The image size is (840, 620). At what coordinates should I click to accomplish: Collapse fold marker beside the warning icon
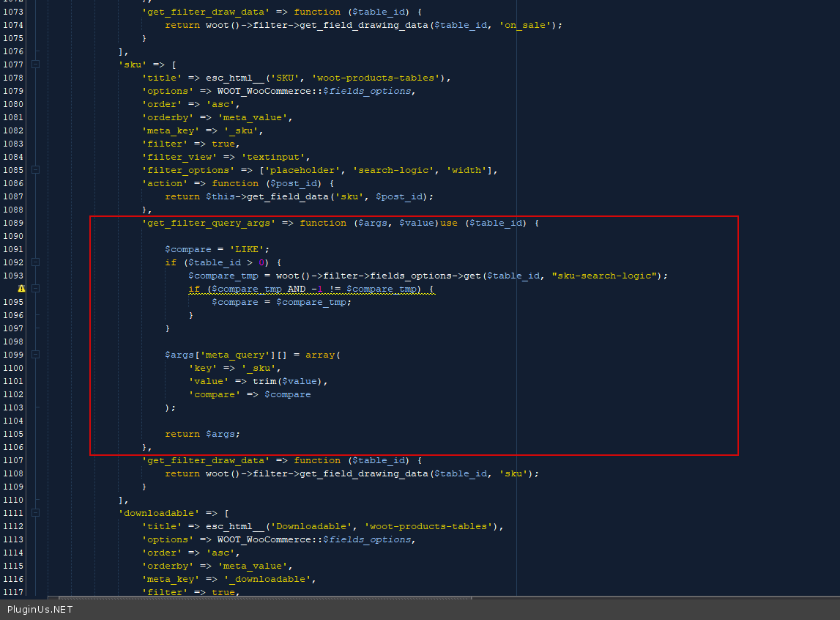[x=35, y=289]
